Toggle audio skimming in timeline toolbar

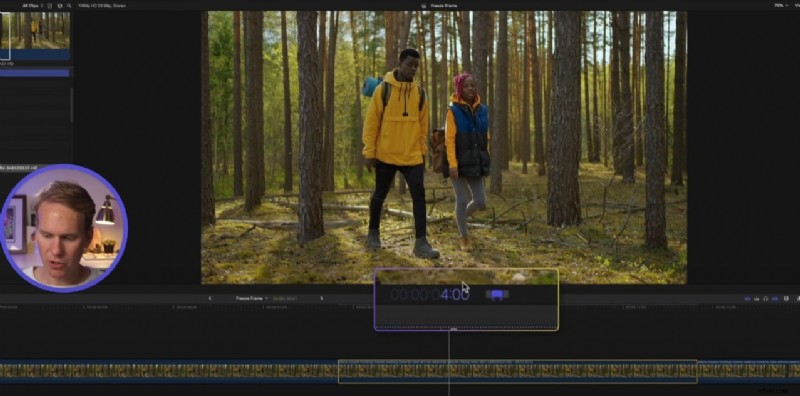tap(757, 299)
